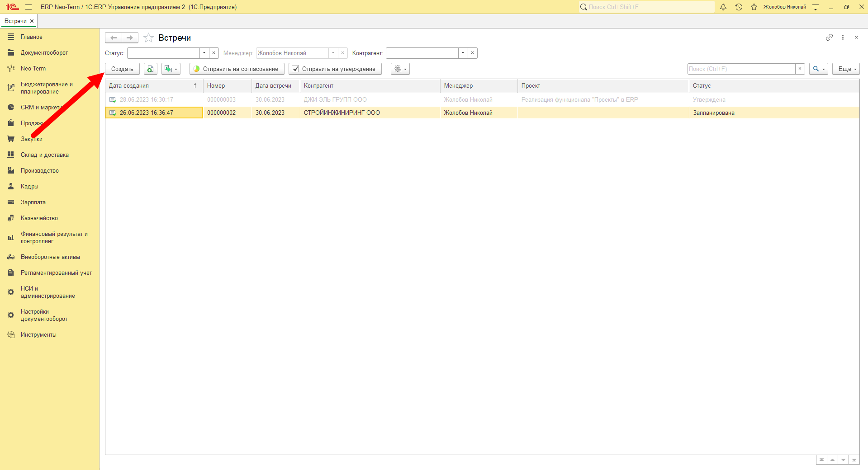Click the Создать button
This screenshot has height=470, width=868.
point(122,69)
